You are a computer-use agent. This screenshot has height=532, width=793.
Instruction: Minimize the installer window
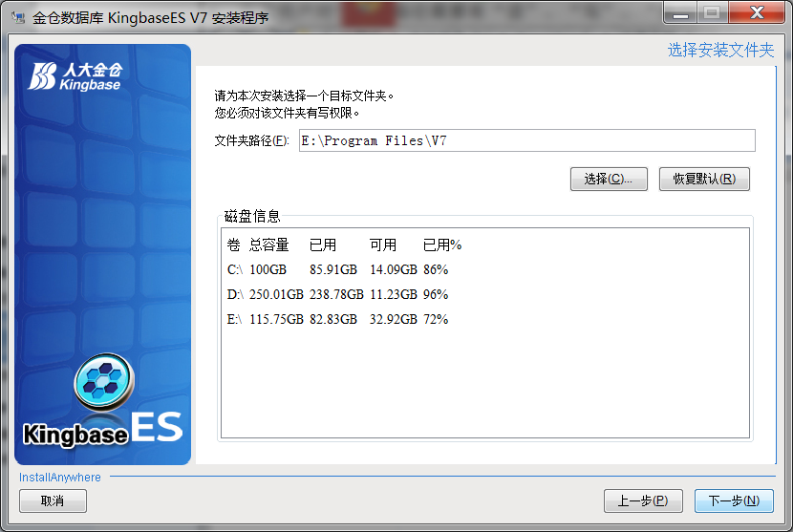coord(680,12)
